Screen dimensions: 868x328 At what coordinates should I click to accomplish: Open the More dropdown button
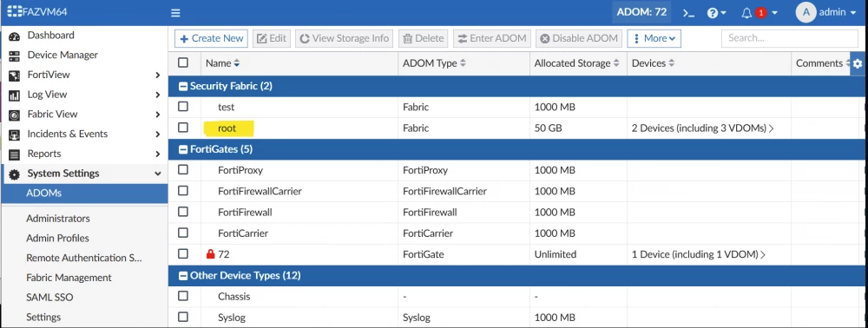click(654, 38)
